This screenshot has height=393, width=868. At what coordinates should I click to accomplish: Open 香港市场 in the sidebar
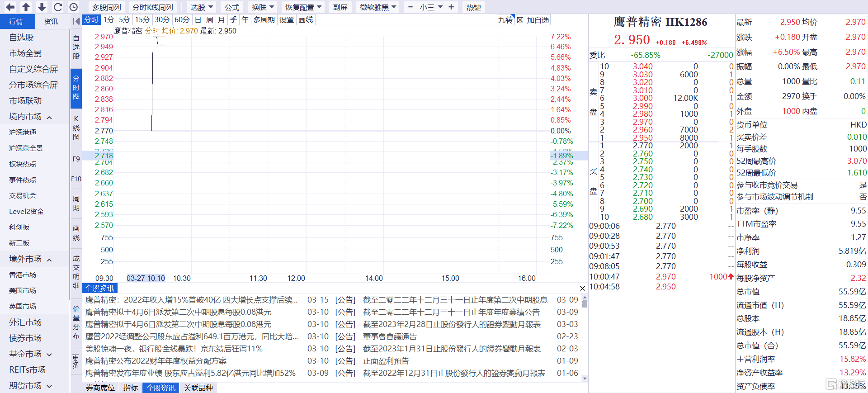23,275
